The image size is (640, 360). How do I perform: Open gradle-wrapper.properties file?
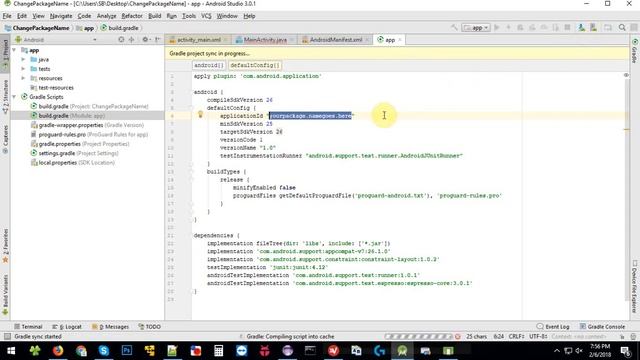pos(87,125)
